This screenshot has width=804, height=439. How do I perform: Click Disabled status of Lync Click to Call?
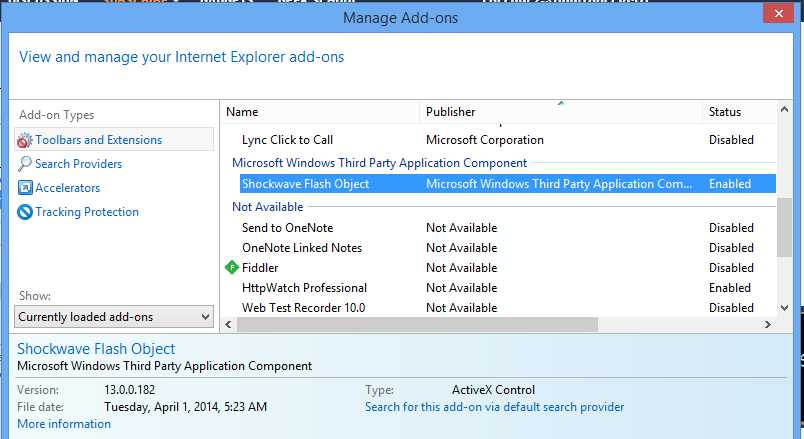coord(731,140)
